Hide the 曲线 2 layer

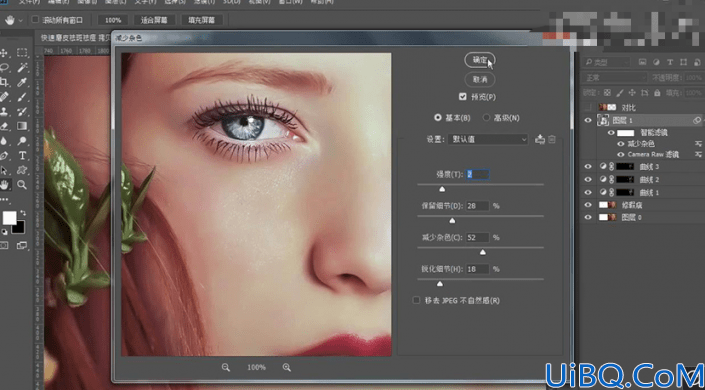588,179
